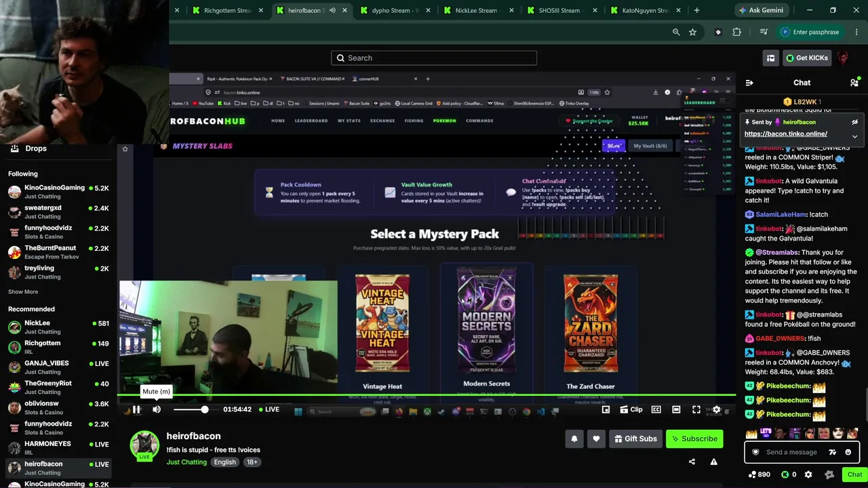Open KinoCasinoGaming in Following list
The height and width of the screenshot is (488, 868).
click(58, 192)
